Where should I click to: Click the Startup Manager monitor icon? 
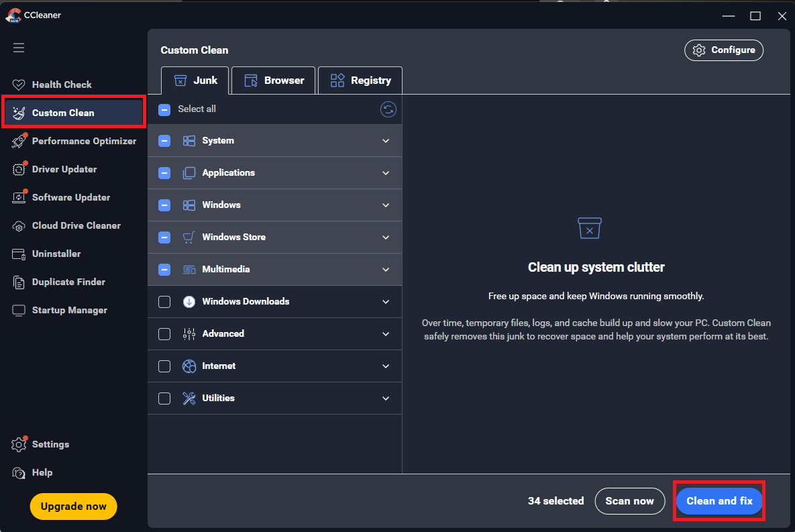point(19,311)
